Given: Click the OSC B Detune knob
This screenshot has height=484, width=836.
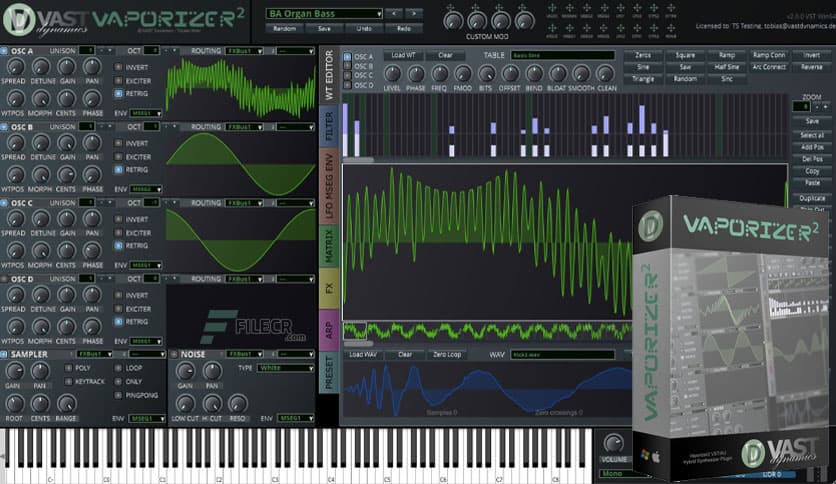Looking at the screenshot, I should [x=41, y=143].
